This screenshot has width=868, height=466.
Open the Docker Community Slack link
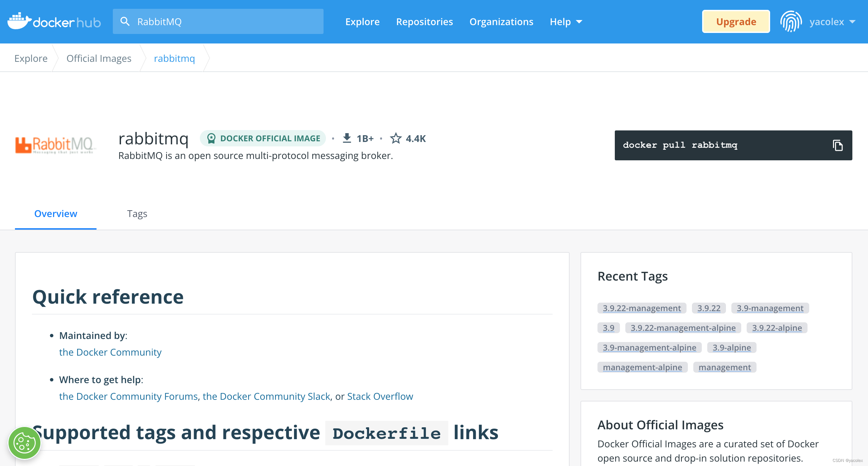[x=266, y=396]
